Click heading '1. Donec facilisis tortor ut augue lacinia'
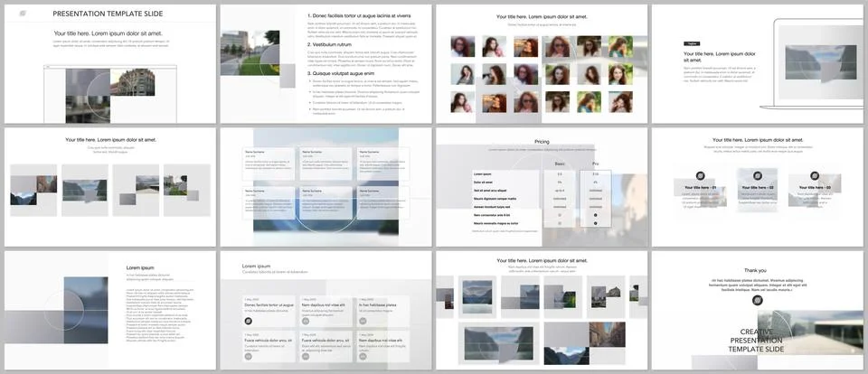The height and width of the screenshot is (374, 868). [x=359, y=16]
